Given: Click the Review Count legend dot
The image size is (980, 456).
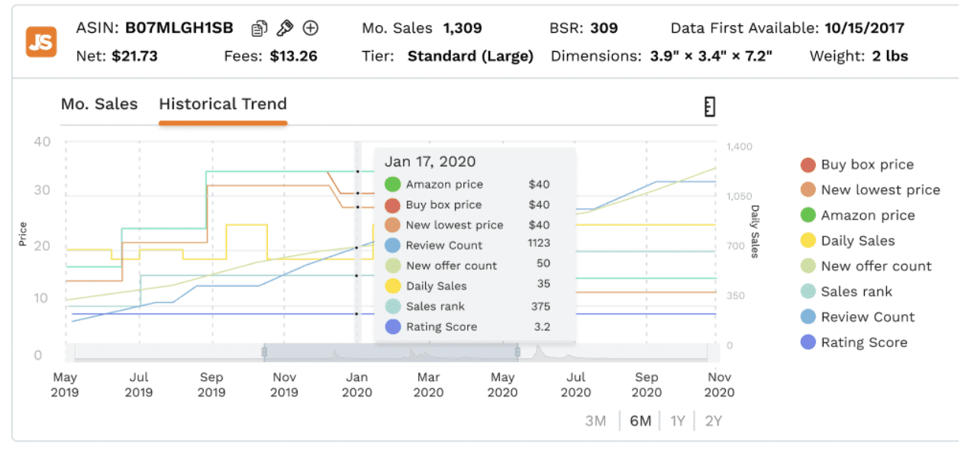Looking at the screenshot, I should pos(808,317).
